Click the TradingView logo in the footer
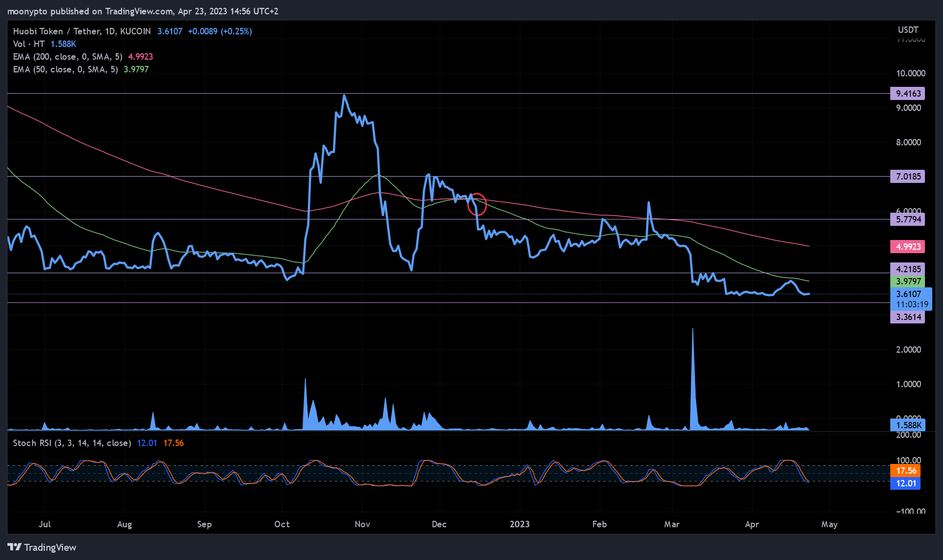Screen dimensions: 943x560 point(42,547)
